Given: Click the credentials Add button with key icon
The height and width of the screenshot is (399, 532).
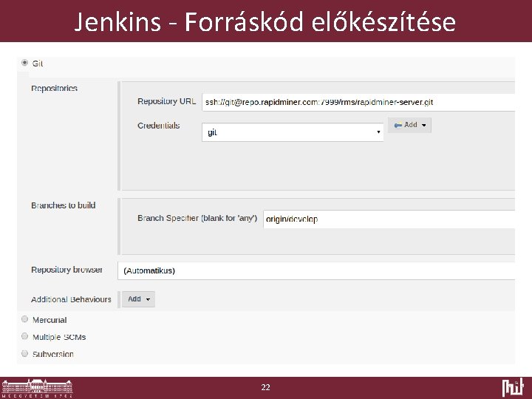Looking at the screenshot, I should (409, 125).
